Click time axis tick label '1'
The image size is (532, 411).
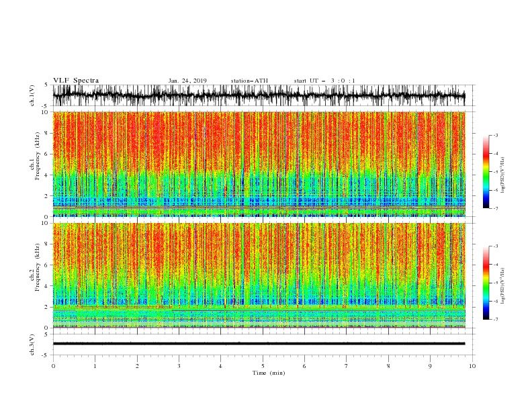click(95, 366)
